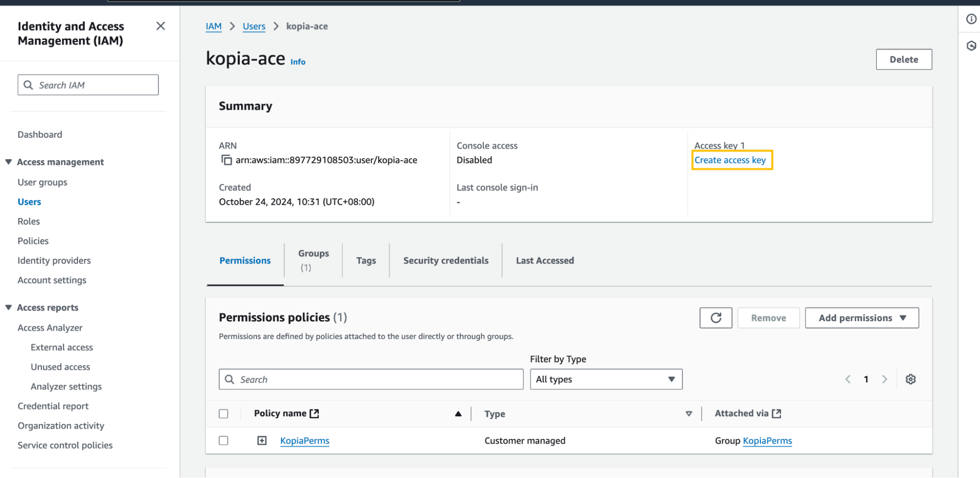Viewport: 980px width, 478px height.
Task: Open Organization activity in the sidebar
Action: coord(61,426)
